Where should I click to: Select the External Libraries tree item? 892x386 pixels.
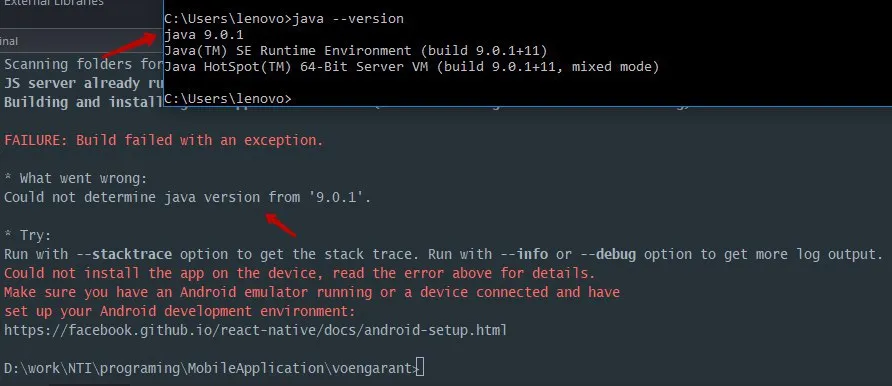(54, 3)
